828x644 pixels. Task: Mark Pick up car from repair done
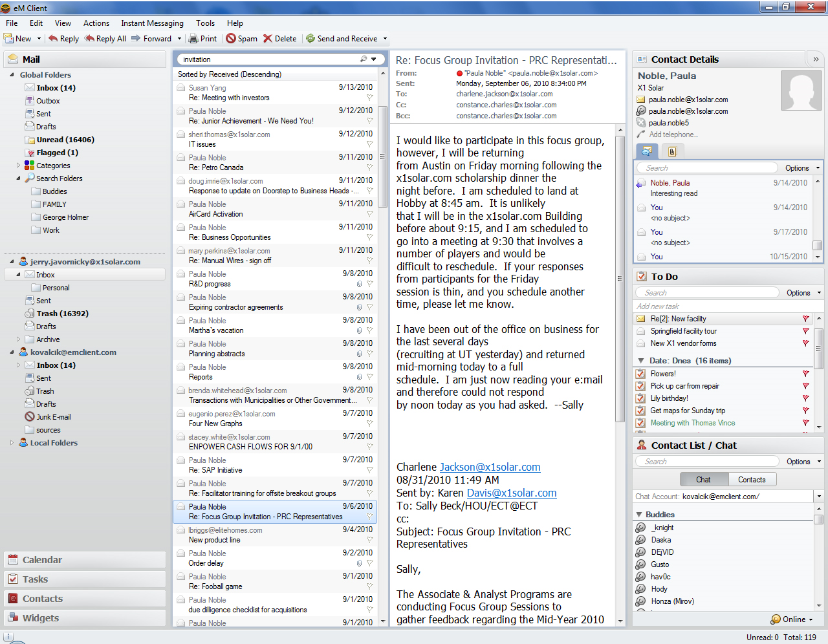(x=640, y=386)
